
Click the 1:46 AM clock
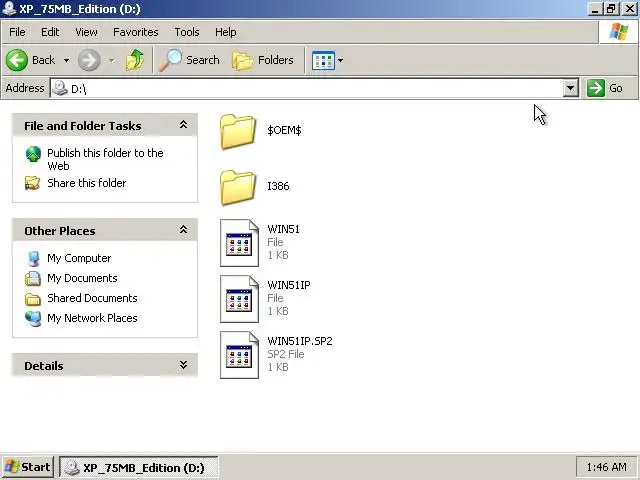[x=606, y=467]
